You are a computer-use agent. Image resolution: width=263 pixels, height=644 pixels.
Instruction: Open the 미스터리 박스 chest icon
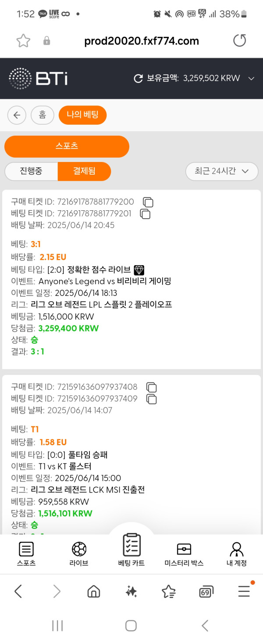[x=184, y=549]
